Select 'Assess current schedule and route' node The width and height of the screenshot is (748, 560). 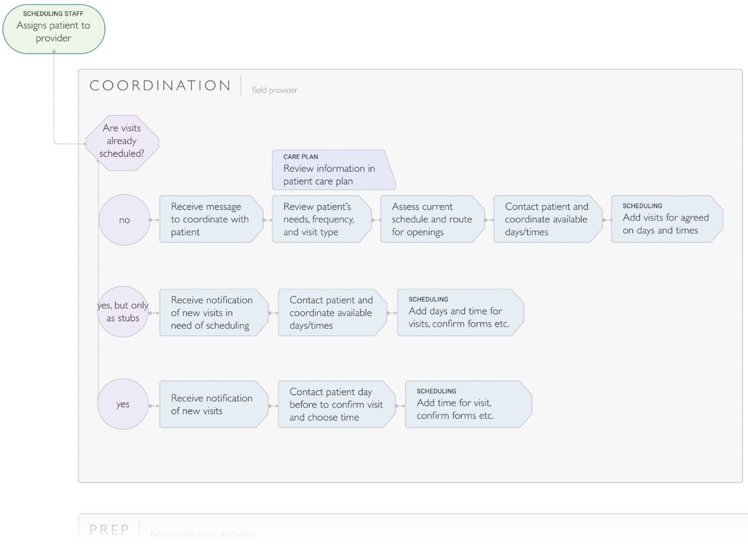click(x=432, y=220)
